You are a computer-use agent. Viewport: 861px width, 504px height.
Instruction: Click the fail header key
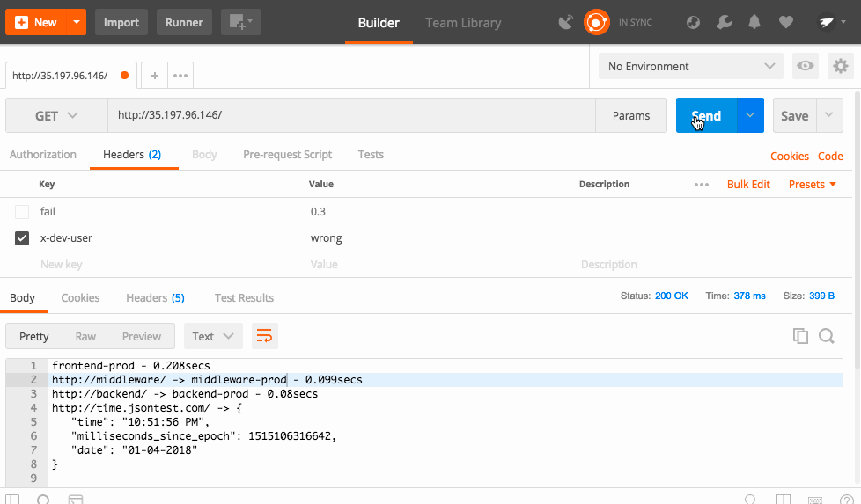(x=48, y=212)
